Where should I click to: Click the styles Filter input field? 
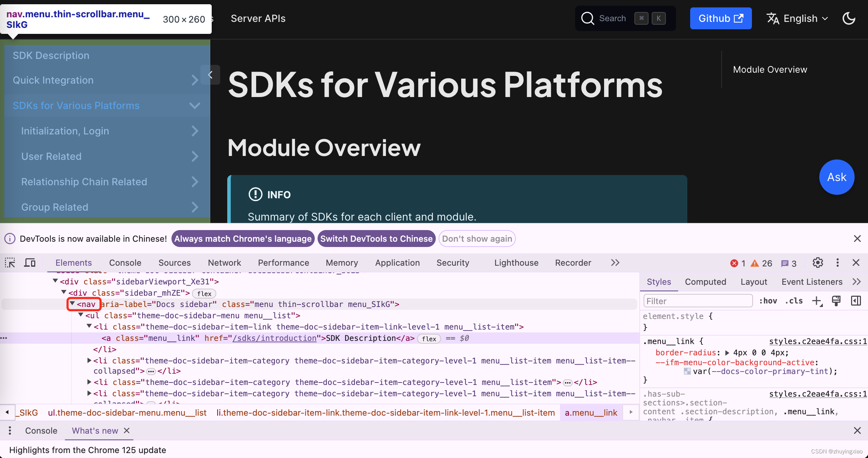(x=698, y=301)
